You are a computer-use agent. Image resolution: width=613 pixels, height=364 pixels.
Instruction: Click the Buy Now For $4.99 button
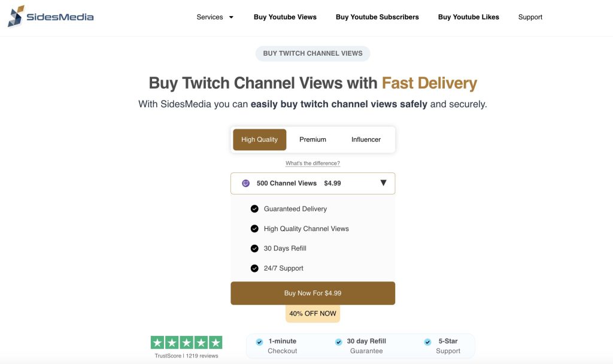point(312,293)
